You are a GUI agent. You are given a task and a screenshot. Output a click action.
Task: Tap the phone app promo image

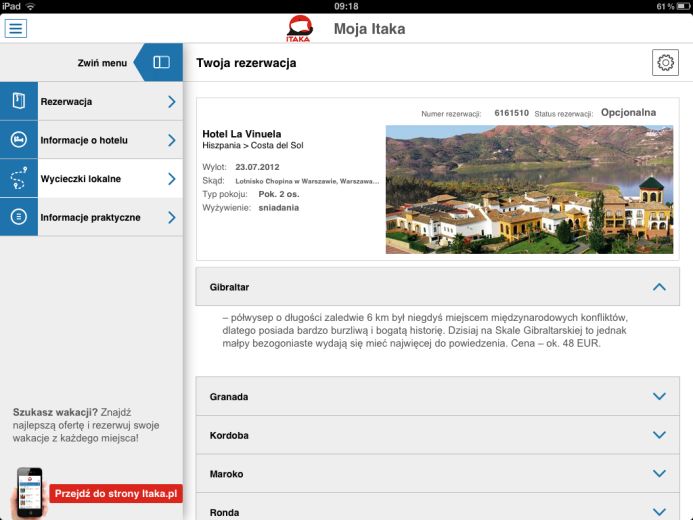coord(31,492)
